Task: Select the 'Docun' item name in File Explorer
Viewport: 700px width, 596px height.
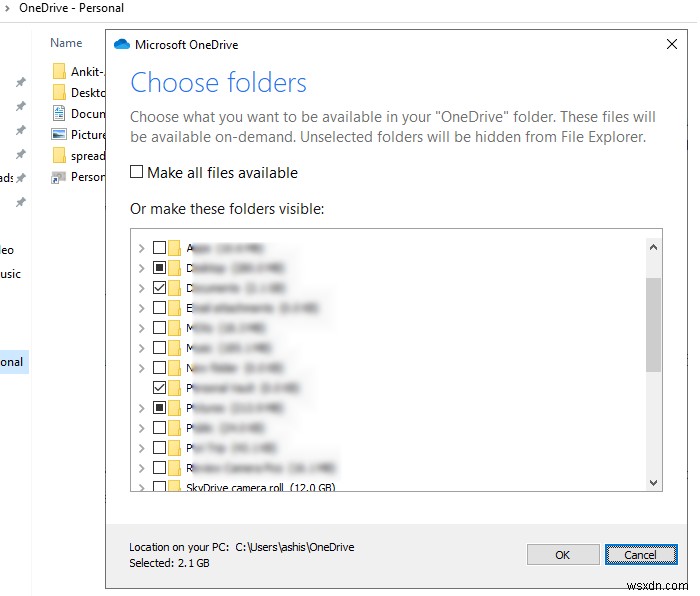Action: click(88, 113)
